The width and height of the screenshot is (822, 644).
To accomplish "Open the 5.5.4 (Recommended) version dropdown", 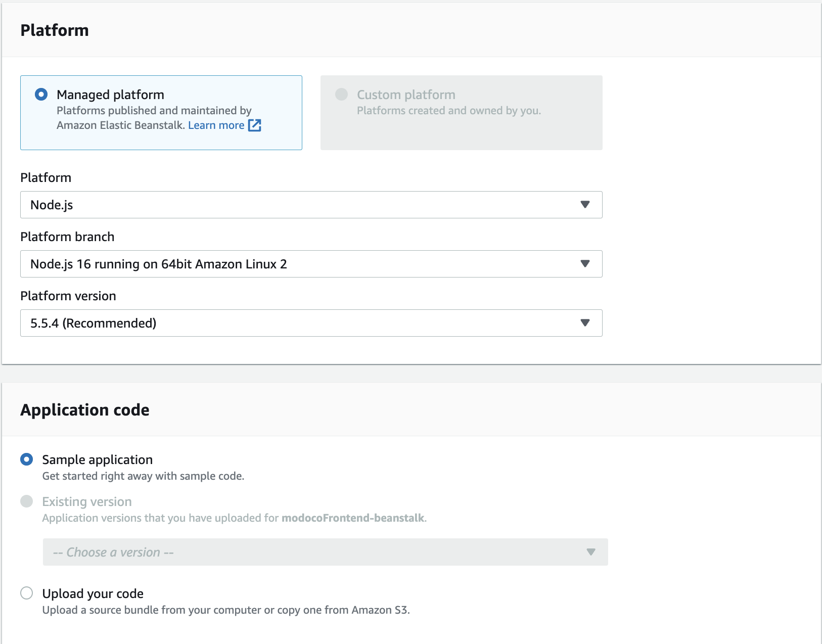I will (x=303, y=323).
